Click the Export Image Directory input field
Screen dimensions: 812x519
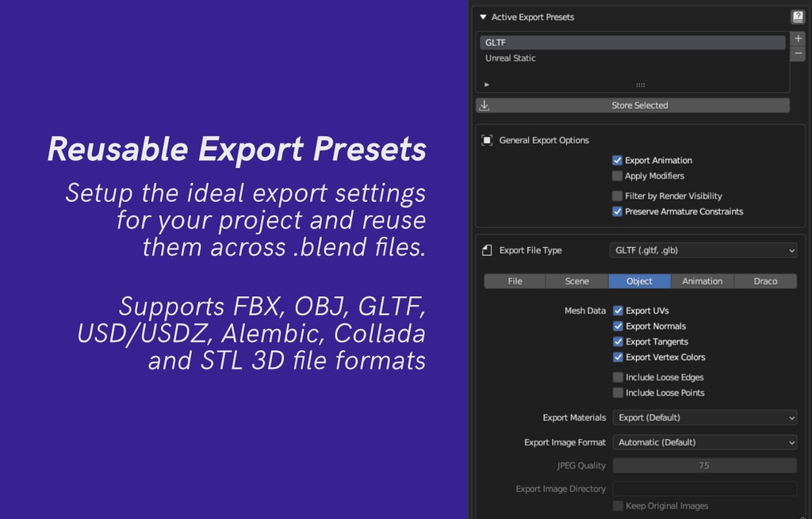704,489
